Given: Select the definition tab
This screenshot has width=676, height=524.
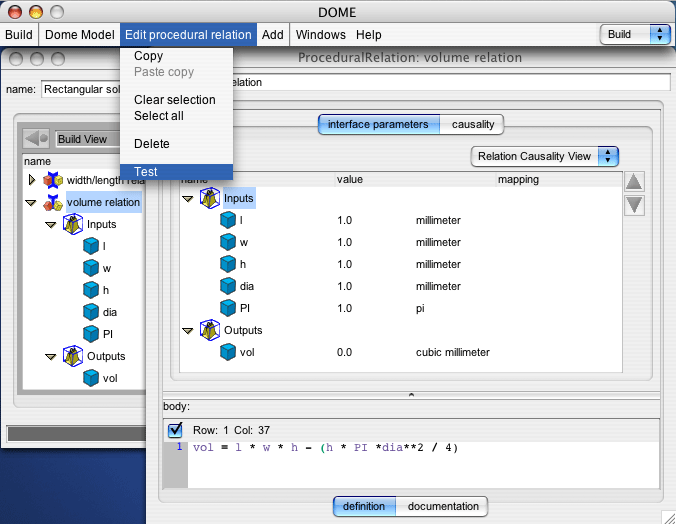Looking at the screenshot, I should [x=364, y=506].
